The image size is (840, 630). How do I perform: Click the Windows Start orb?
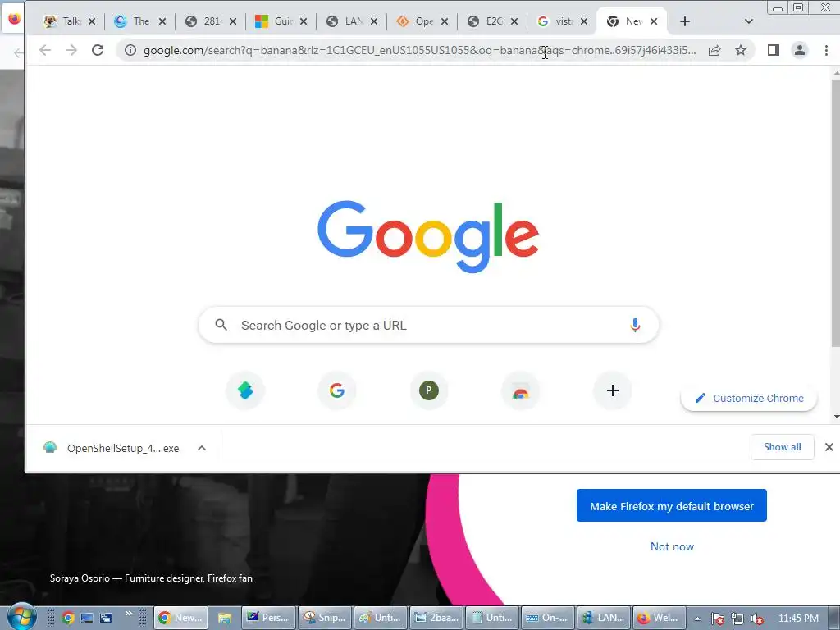(x=22, y=617)
